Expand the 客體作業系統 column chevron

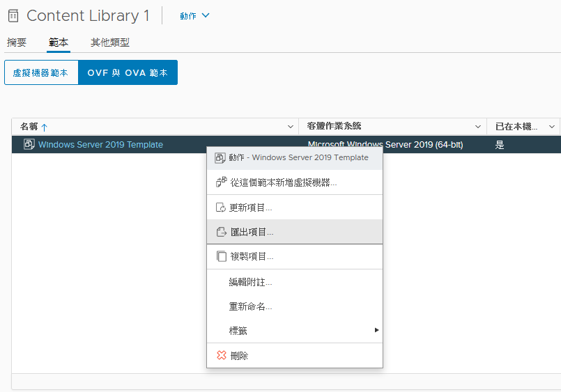pos(478,127)
